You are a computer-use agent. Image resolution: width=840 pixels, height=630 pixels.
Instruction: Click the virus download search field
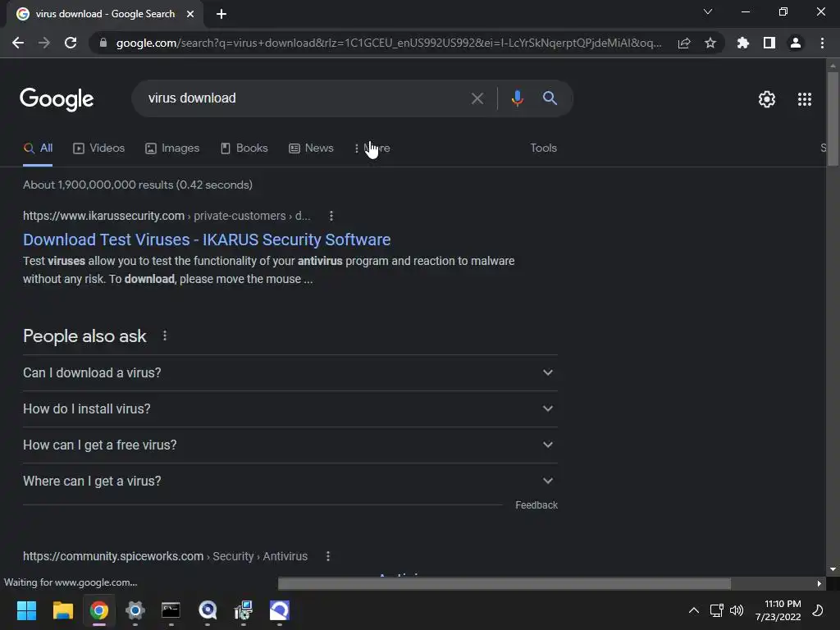click(x=305, y=98)
